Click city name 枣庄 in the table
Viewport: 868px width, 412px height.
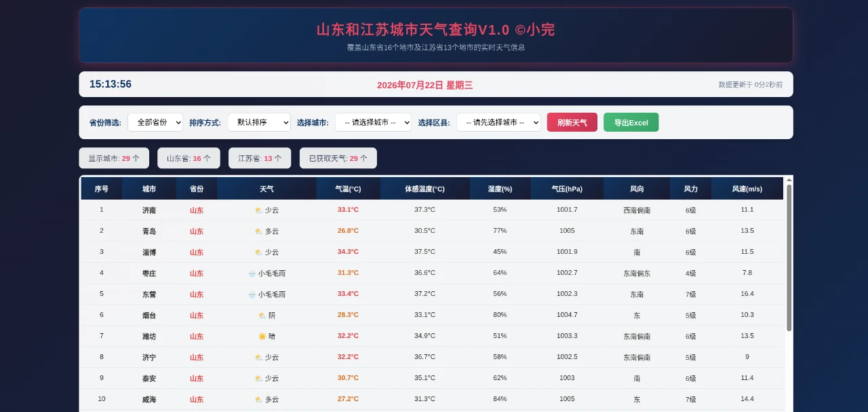pyautogui.click(x=149, y=274)
